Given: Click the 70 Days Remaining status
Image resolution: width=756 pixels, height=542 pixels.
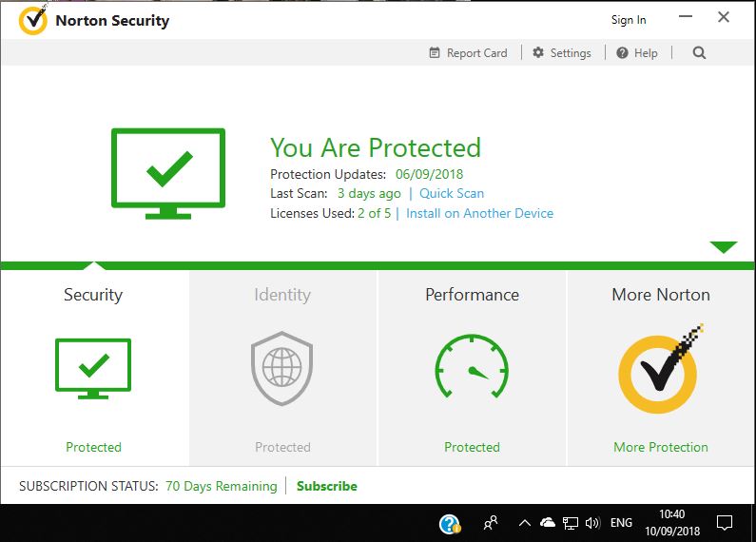Looking at the screenshot, I should pos(222,486).
